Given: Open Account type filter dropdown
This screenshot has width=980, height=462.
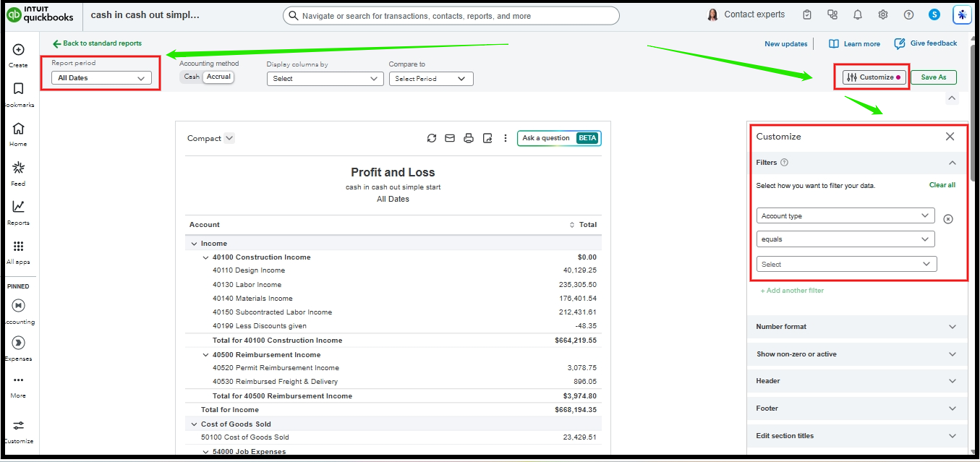Looking at the screenshot, I should click(x=845, y=215).
